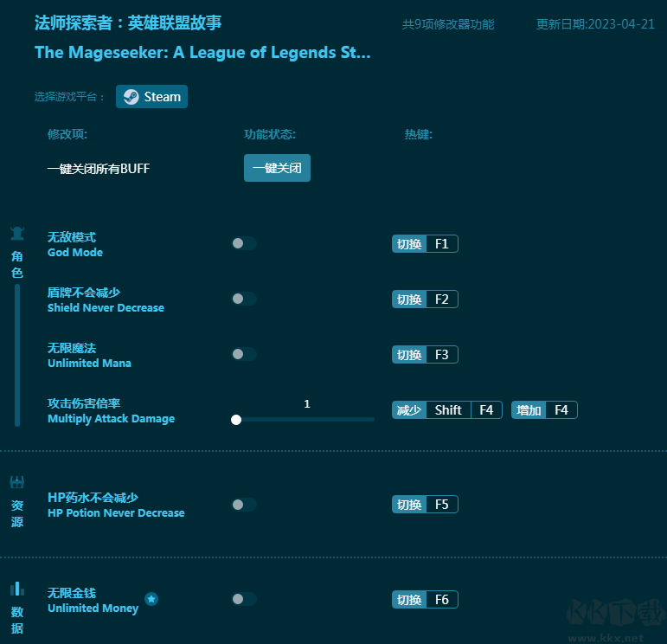Enable Shield Never Decrease toggle
The width and height of the screenshot is (667, 644).
pos(244,299)
